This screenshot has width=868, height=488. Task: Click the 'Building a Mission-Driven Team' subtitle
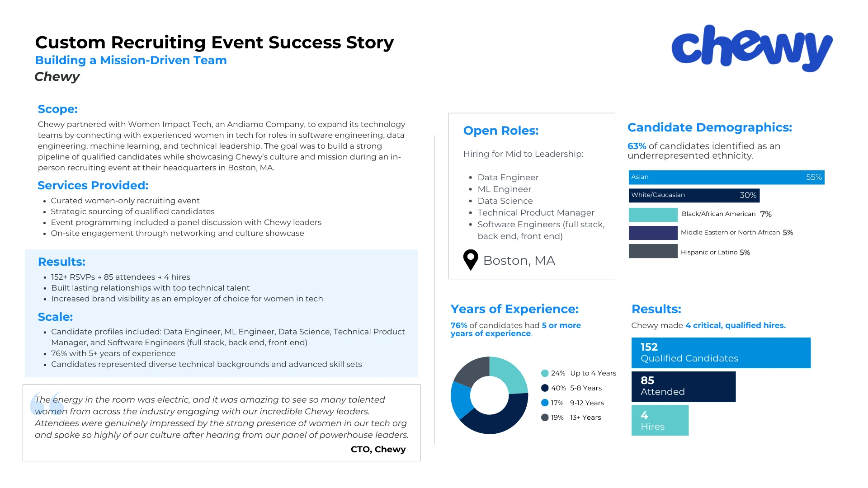131,61
